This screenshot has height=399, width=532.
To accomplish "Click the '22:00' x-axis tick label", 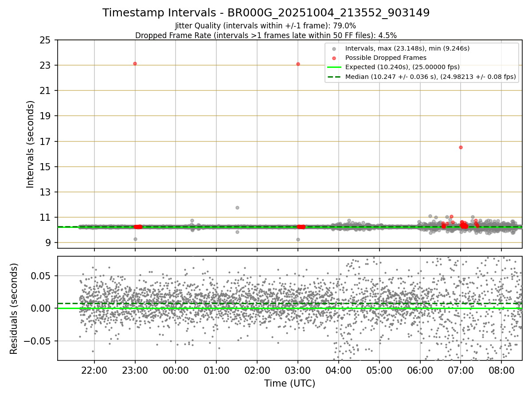I will [94, 370].
